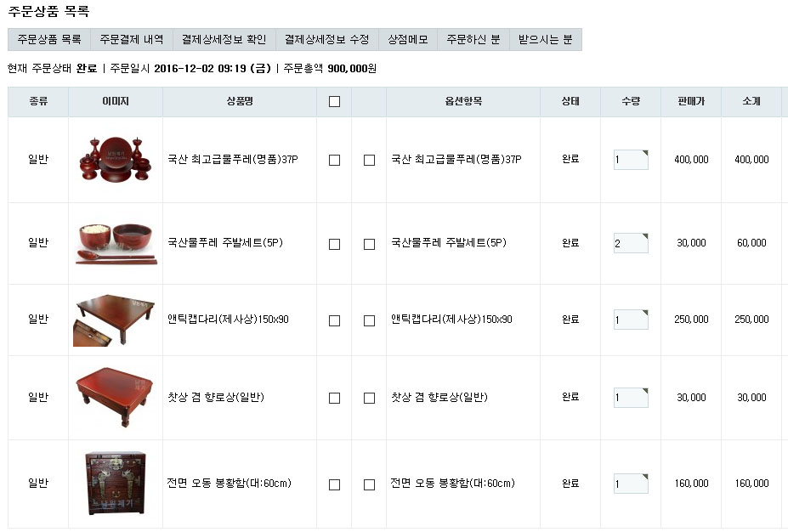The height and width of the screenshot is (532, 788).
Task: Go to the 결제상세정보 확인 tab
Action: point(224,40)
